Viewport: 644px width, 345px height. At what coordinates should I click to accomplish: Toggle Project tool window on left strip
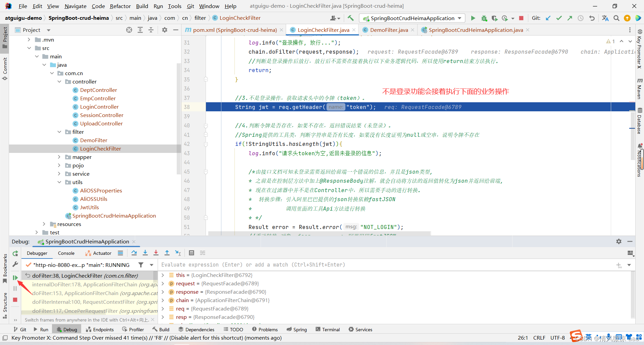5,38
